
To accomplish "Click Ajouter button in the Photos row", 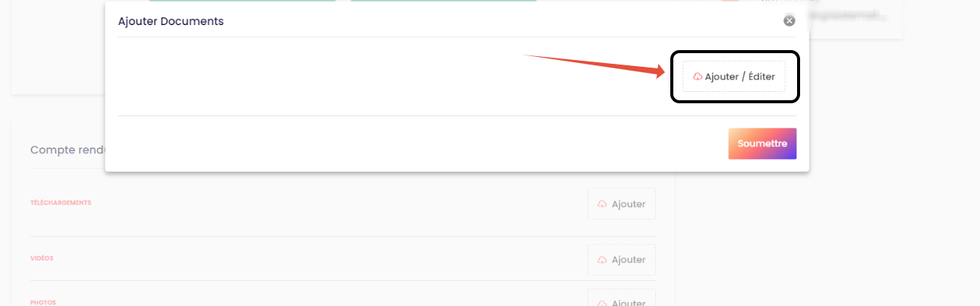I will pyautogui.click(x=622, y=298).
